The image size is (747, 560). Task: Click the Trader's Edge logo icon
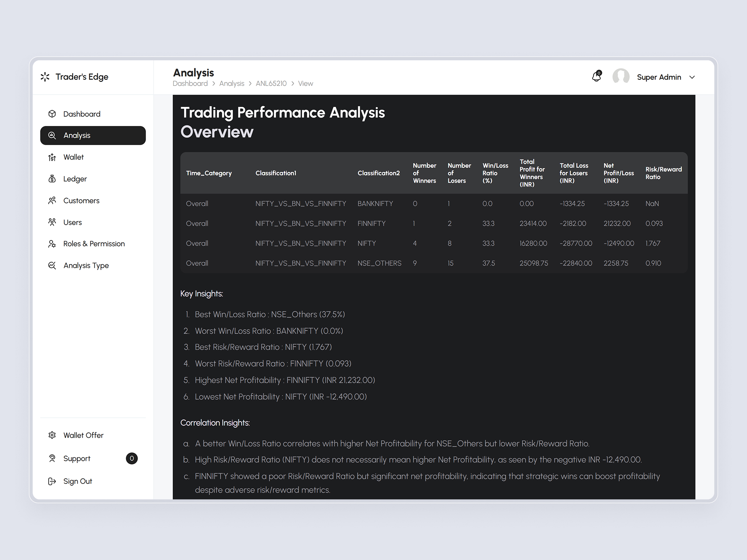coord(45,77)
